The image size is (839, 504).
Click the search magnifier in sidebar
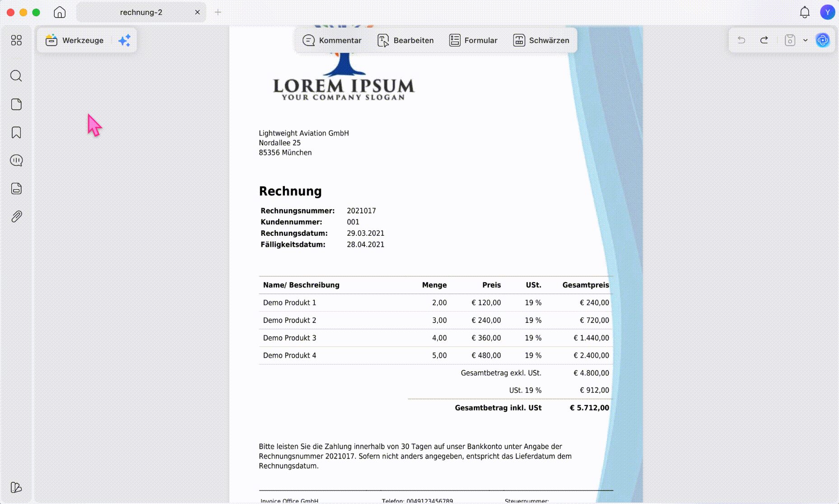[x=16, y=76]
